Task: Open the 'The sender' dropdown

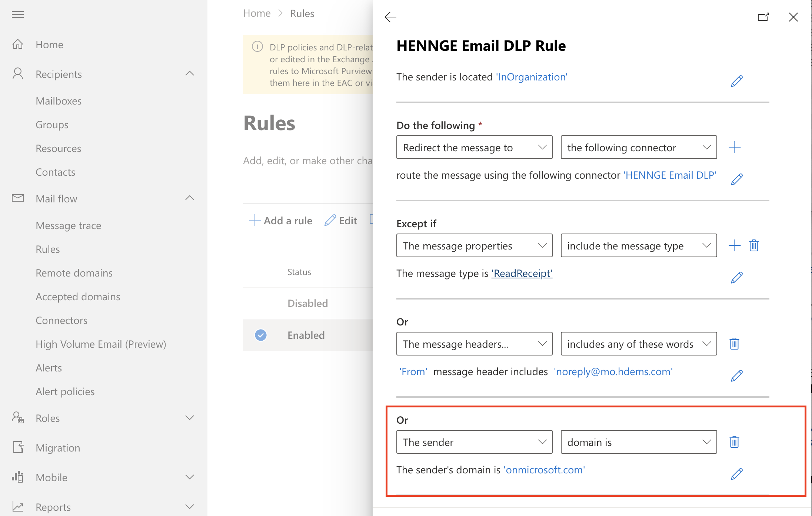Action: point(474,442)
